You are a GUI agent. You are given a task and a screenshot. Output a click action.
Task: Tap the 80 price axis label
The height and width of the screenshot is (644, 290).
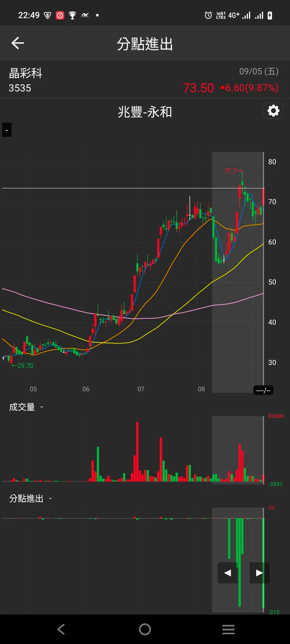(272, 162)
